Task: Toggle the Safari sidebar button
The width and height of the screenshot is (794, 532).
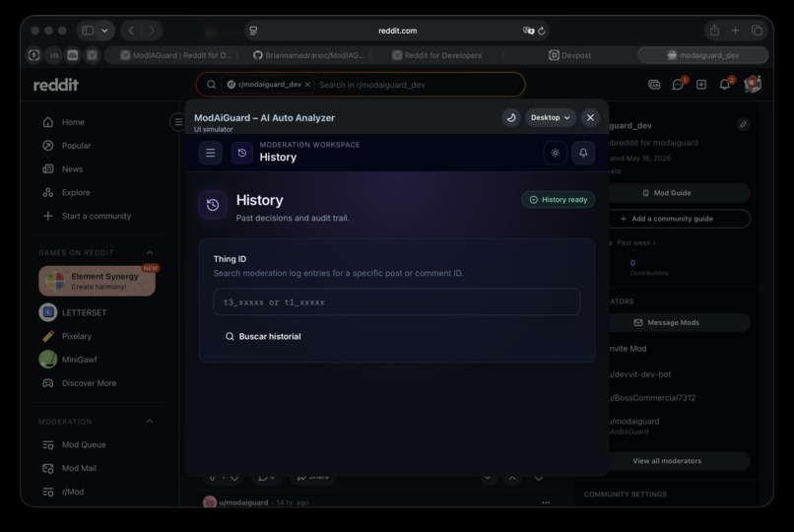Action: pos(88,31)
